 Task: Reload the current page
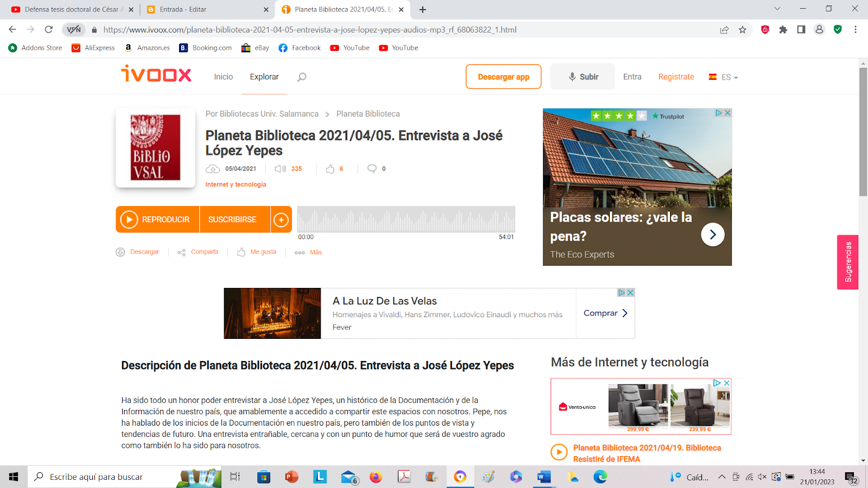(x=49, y=30)
